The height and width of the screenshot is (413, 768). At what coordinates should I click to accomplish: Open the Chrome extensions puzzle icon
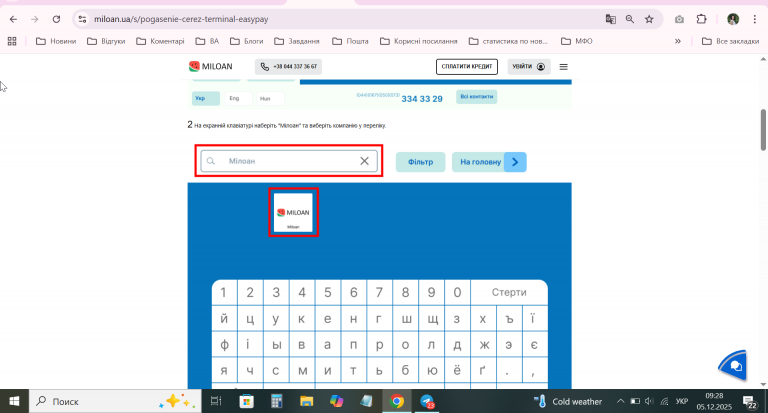point(701,19)
